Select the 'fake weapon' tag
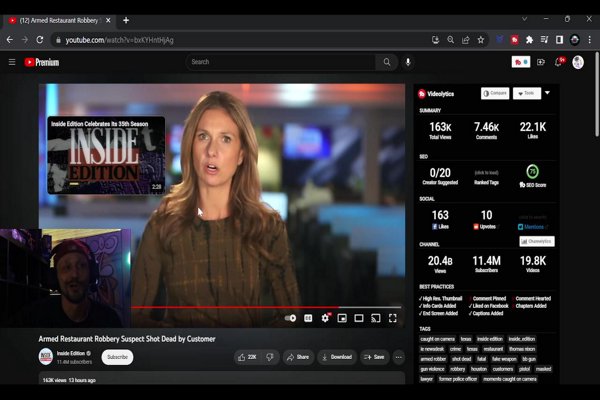This screenshot has height=400, width=600. (504, 359)
